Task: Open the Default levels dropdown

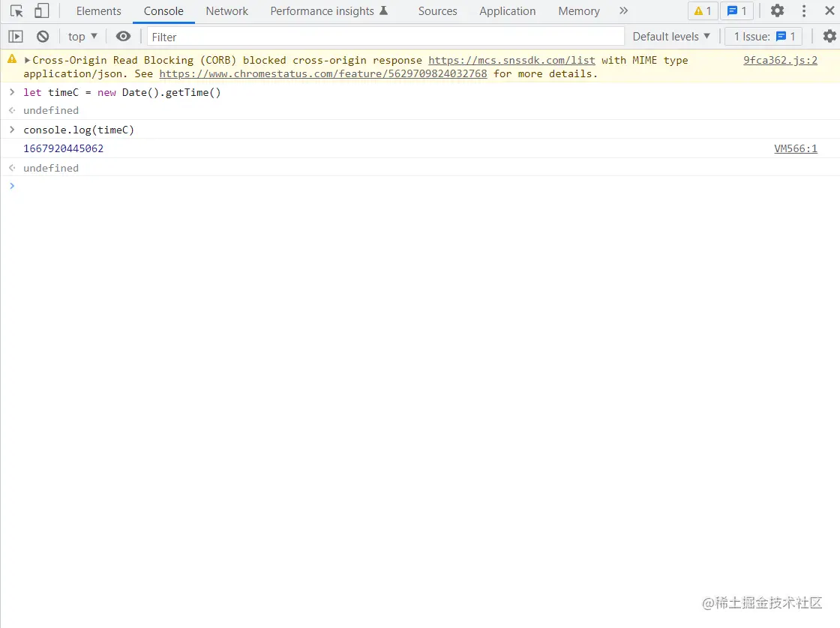Action: (671, 37)
